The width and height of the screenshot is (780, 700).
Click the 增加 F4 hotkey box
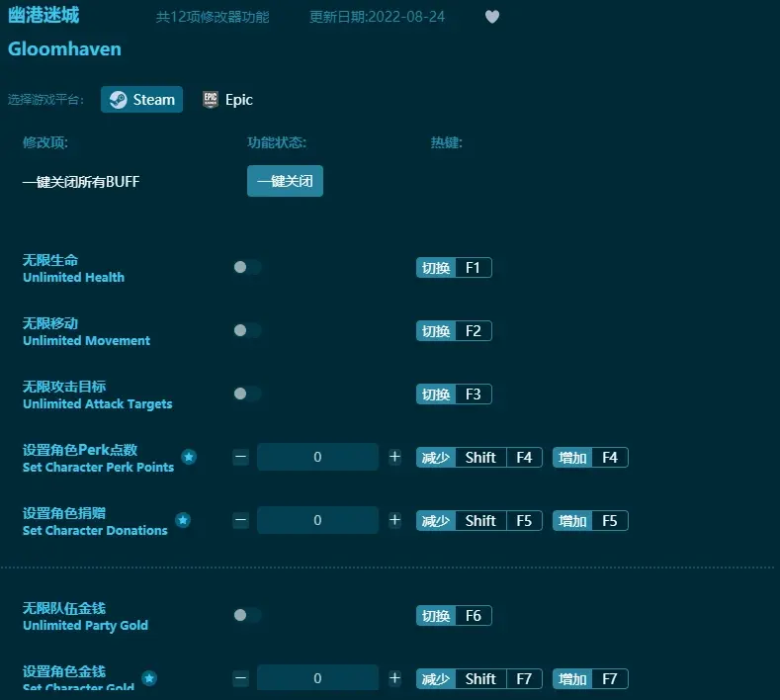tap(590, 457)
